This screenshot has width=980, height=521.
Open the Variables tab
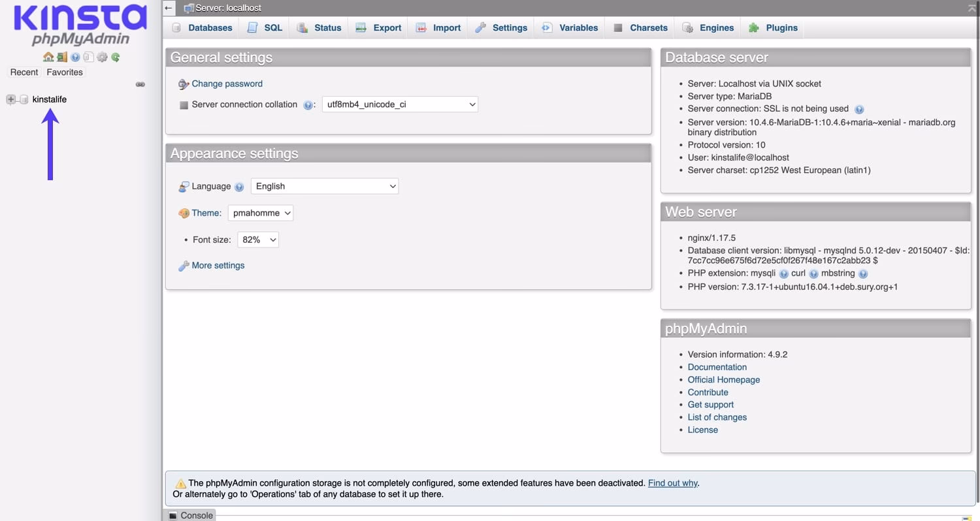click(x=568, y=27)
